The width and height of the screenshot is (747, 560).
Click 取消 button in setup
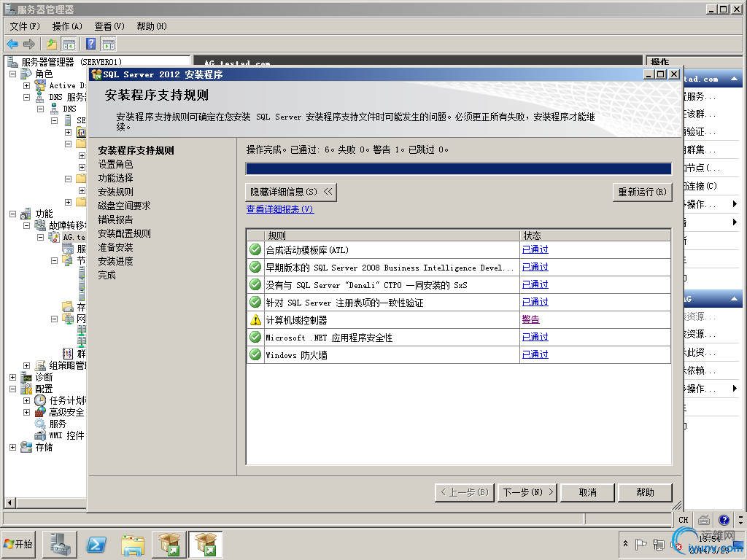587,492
